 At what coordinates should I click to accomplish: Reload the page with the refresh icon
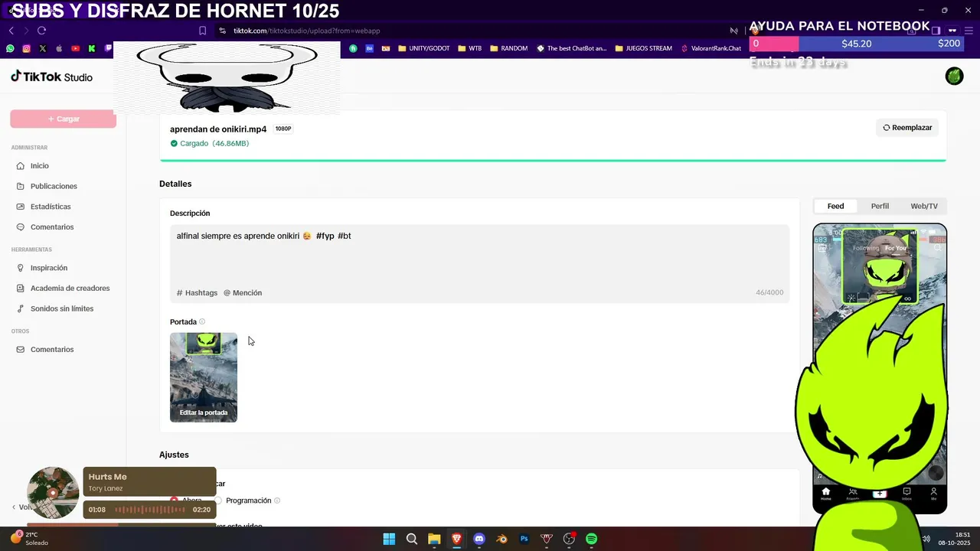(x=41, y=31)
